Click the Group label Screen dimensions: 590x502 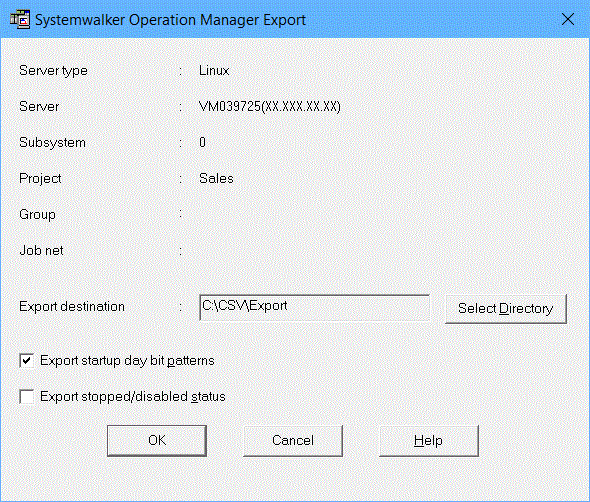coord(37,214)
